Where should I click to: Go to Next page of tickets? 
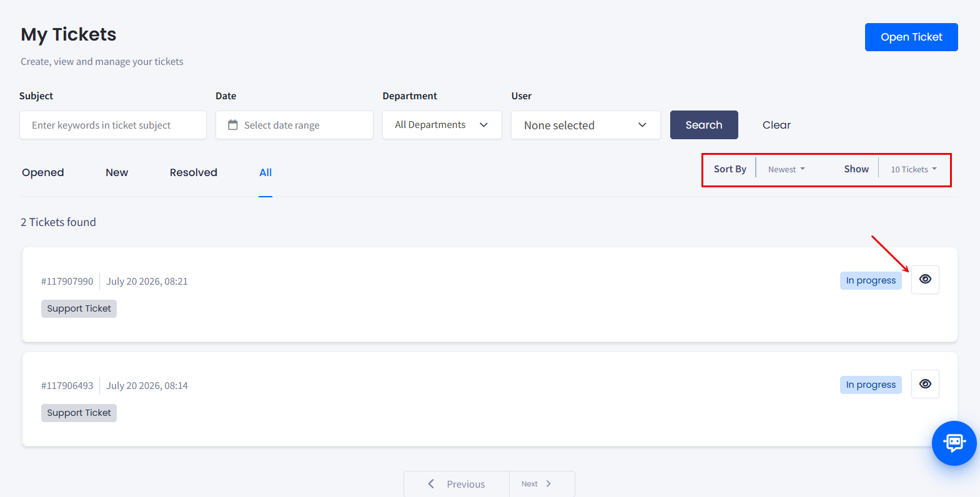coord(542,484)
